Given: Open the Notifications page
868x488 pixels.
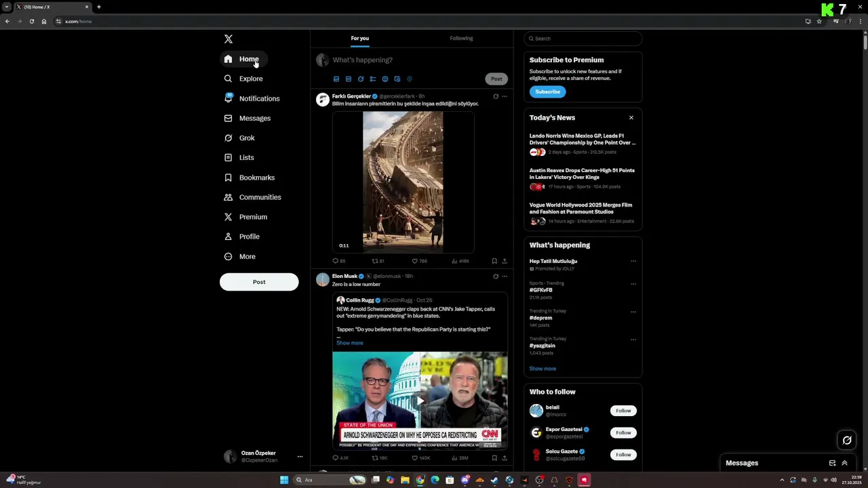Looking at the screenshot, I should tap(252, 98).
